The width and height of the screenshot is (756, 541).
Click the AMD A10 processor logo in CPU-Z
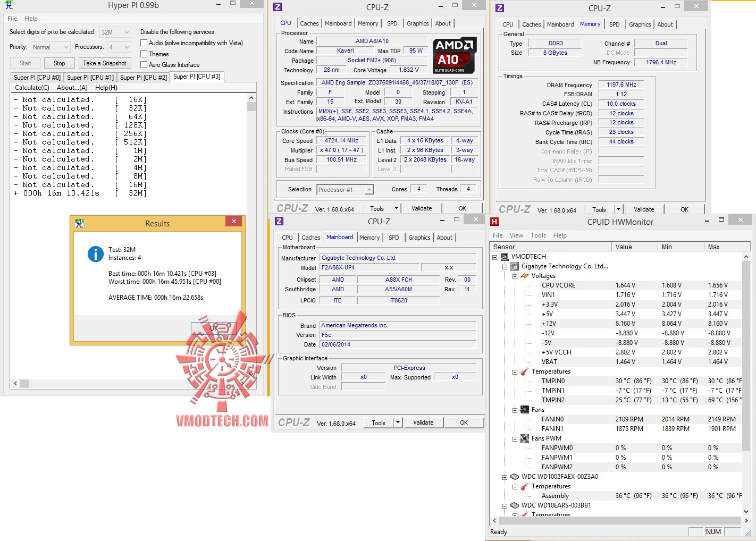pos(455,55)
